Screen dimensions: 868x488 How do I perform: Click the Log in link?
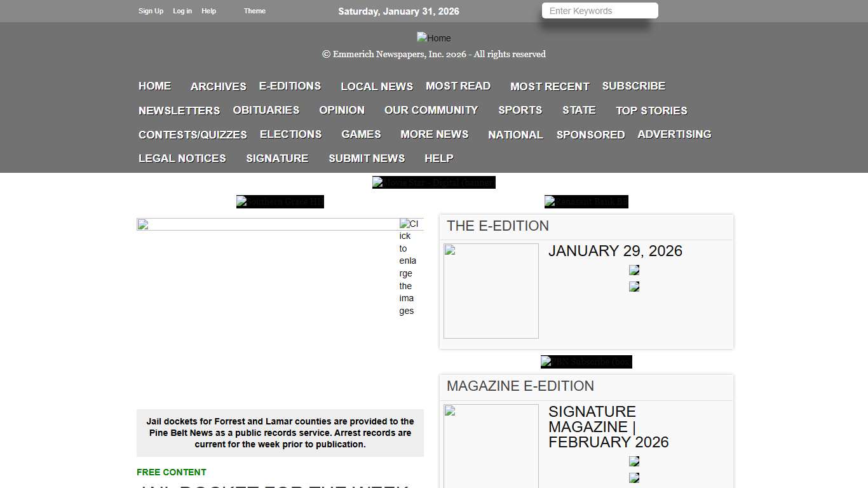(x=182, y=11)
